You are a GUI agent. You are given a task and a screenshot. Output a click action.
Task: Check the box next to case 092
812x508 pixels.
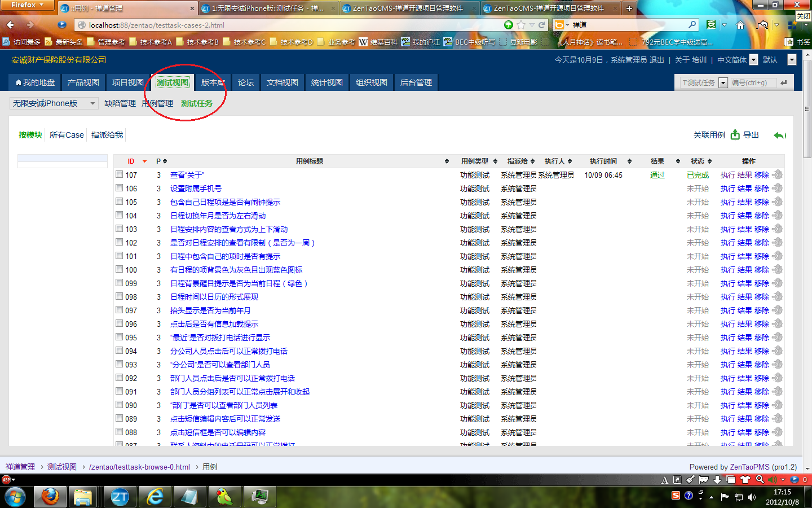(120, 378)
